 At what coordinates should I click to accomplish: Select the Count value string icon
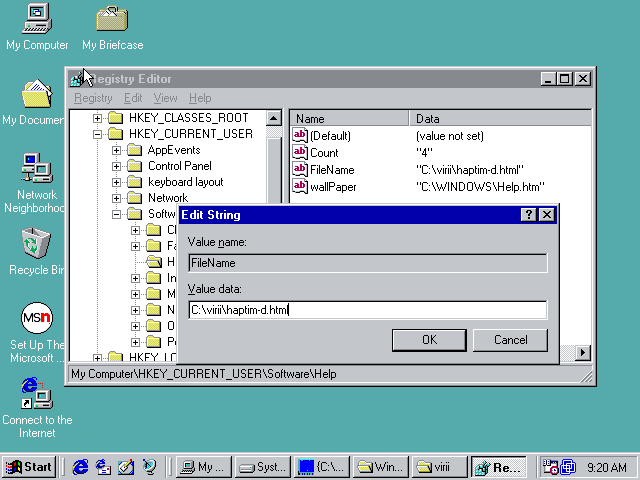click(300, 152)
